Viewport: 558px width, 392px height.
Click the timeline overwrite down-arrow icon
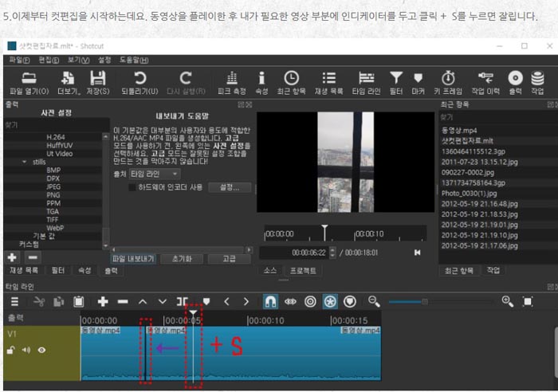[x=163, y=302]
